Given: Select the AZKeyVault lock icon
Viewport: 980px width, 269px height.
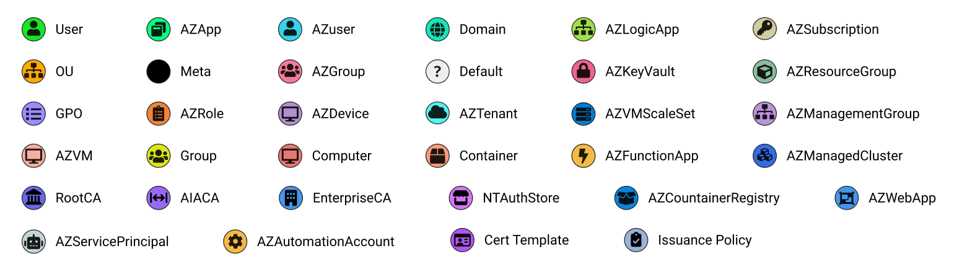Looking at the screenshot, I should click(x=584, y=71).
